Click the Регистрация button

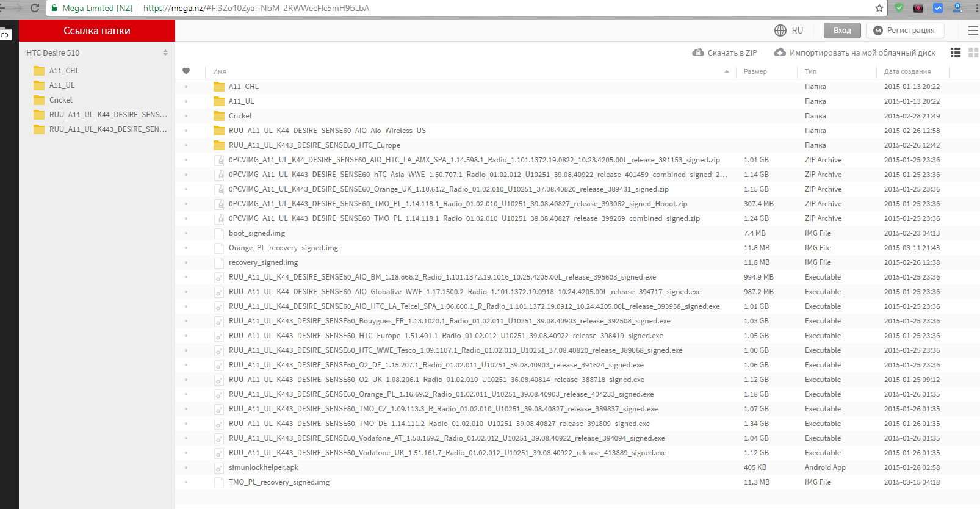(904, 31)
